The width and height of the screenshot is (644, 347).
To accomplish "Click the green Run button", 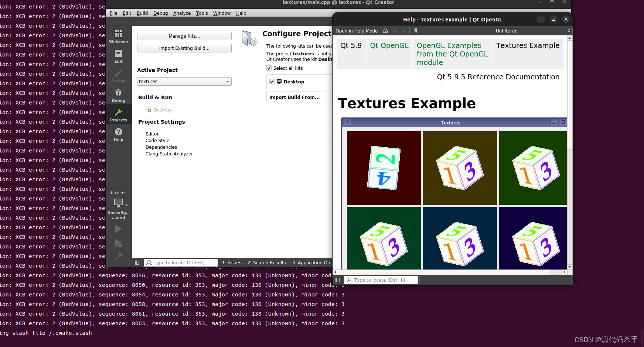I will (x=118, y=229).
